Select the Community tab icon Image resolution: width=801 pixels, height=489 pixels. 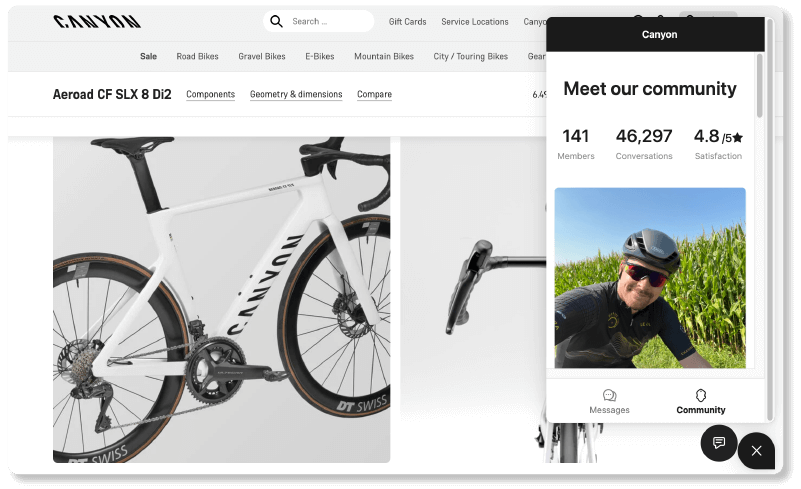pos(701,396)
